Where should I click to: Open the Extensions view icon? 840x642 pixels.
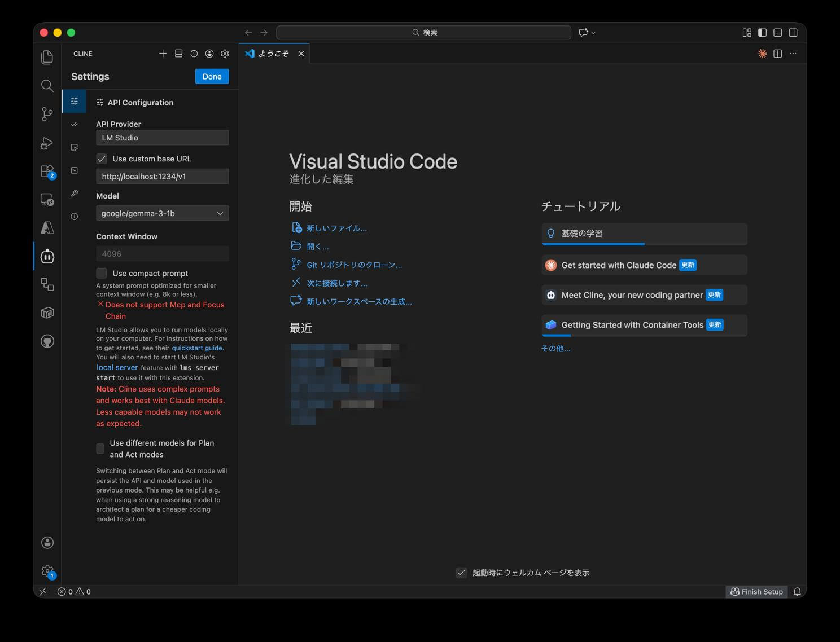(47, 171)
